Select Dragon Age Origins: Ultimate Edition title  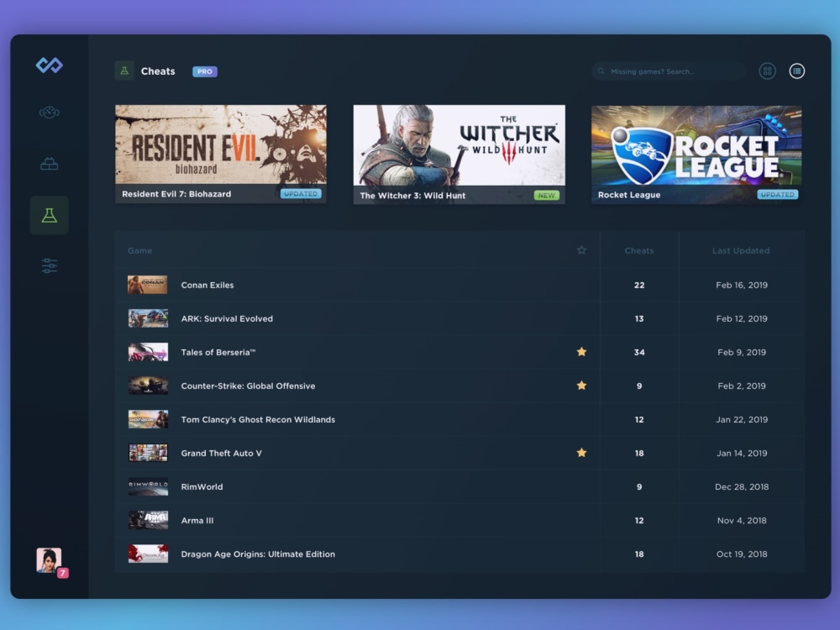coord(258,554)
